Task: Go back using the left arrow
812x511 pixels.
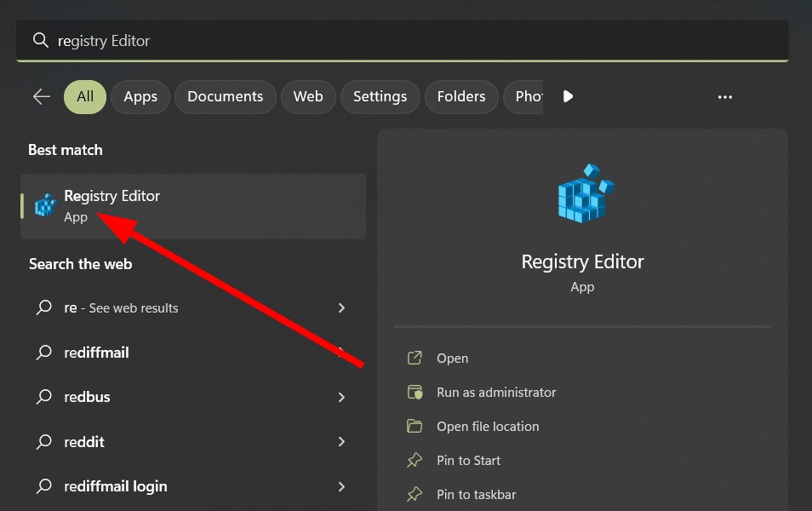Action: [42, 96]
